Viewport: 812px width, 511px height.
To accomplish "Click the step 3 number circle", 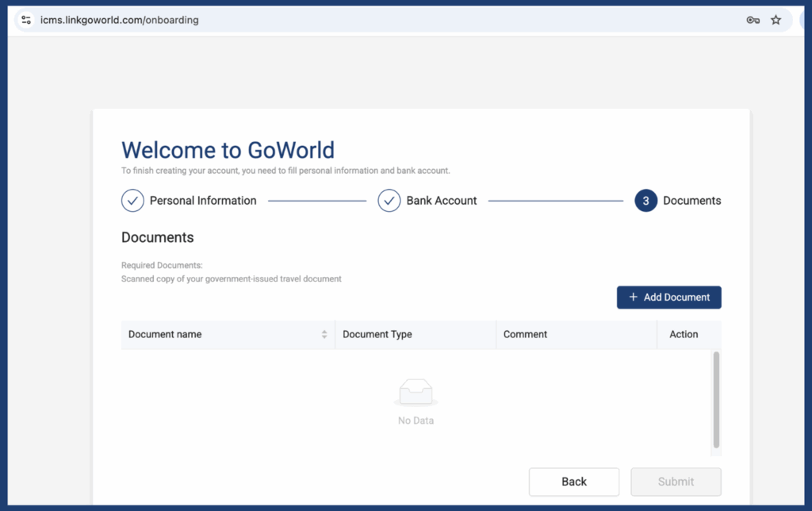I will tap(645, 201).
